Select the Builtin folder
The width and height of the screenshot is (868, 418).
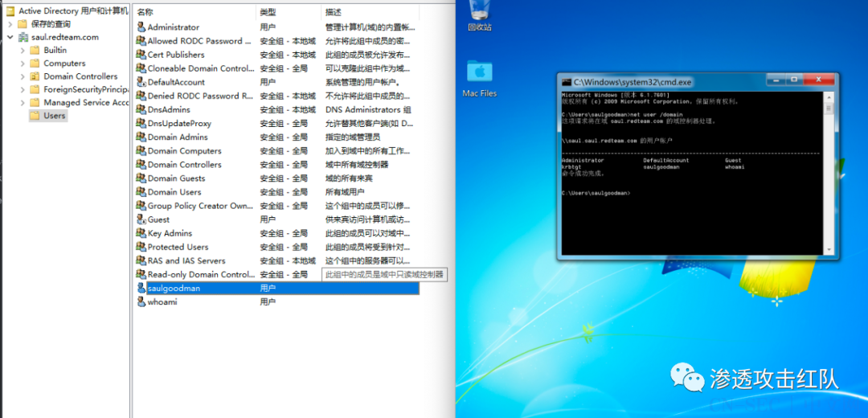(49, 50)
